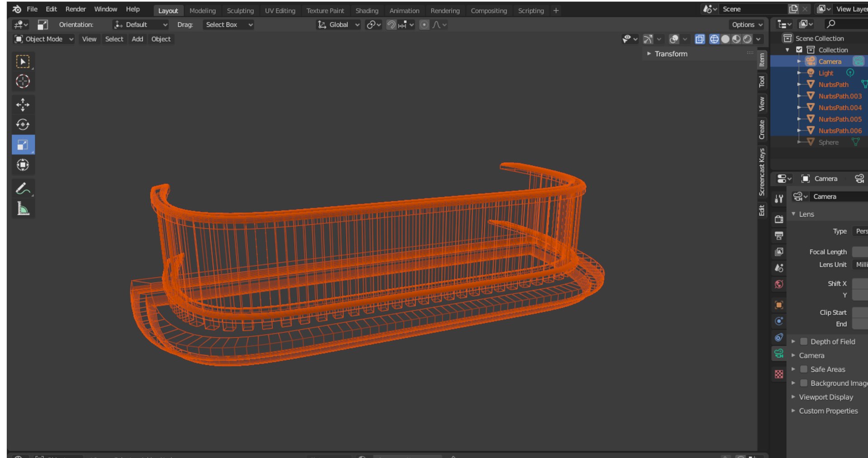
Task: Toggle X-ray display in viewport
Action: [x=700, y=39]
